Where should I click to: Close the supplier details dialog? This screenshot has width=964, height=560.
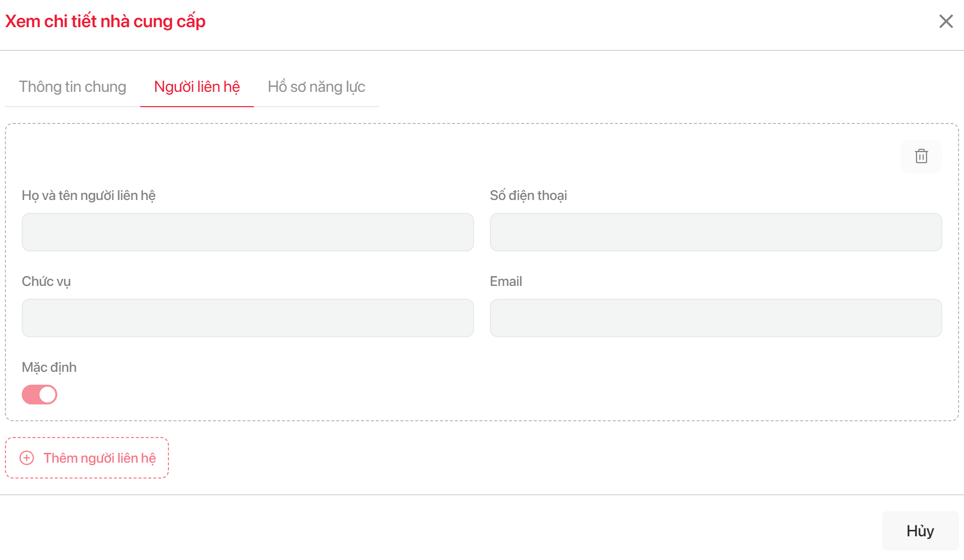[946, 21]
